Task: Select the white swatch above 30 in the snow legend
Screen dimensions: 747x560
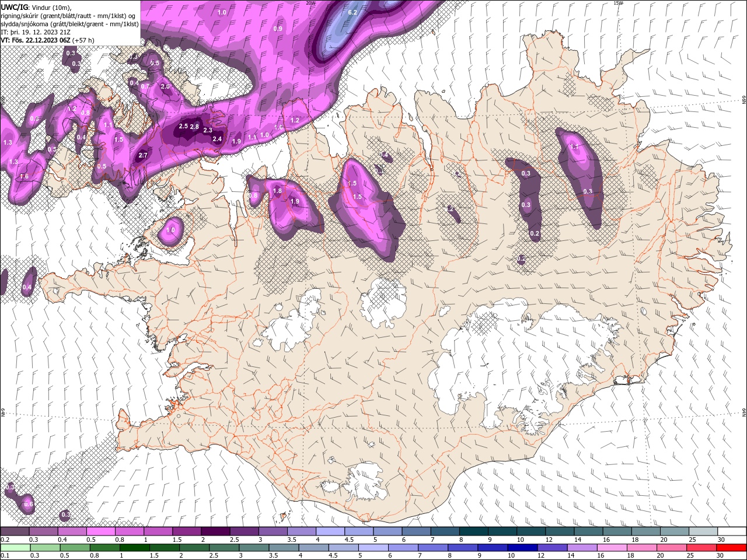Action: 732,531
